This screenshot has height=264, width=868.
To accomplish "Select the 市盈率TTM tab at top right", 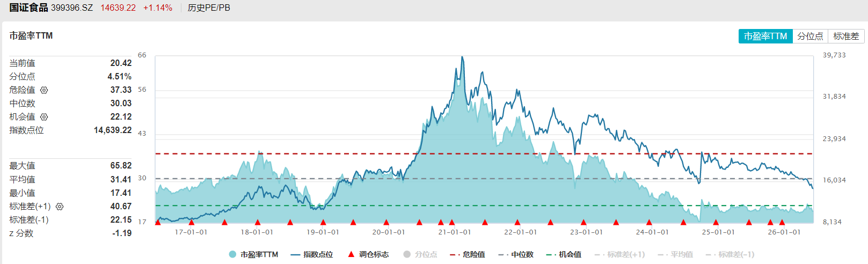I will pos(765,36).
